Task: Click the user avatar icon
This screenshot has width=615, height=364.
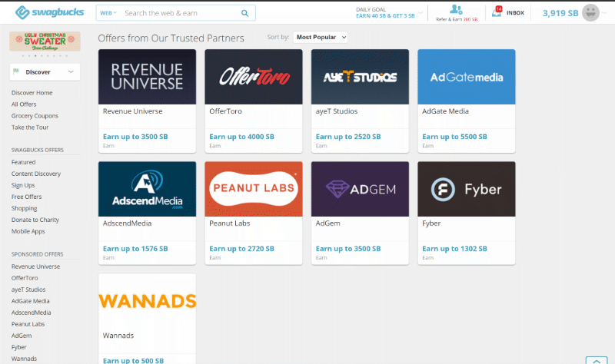Action: coord(590,13)
